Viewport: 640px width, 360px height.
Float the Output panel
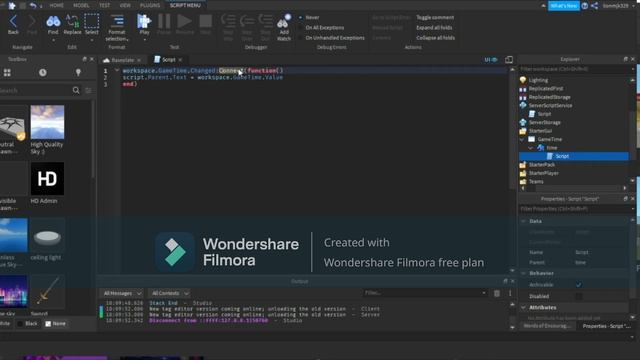(505, 281)
